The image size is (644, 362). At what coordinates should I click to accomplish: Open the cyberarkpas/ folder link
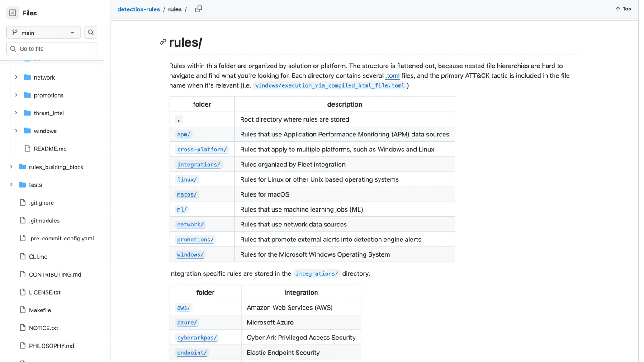click(x=197, y=338)
